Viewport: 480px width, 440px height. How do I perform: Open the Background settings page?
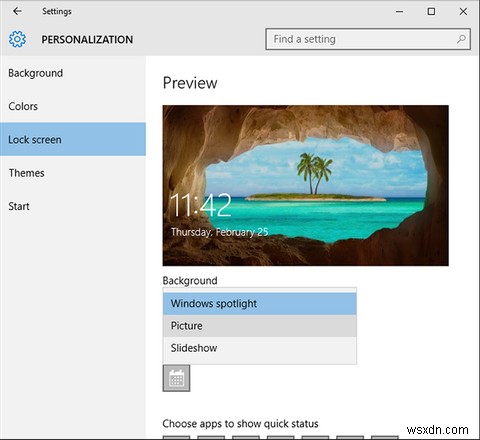[x=73, y=73]
